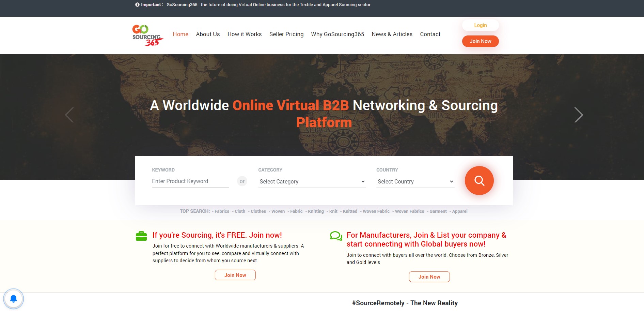The width and height of the screenshot is (644, 311).
Task: Click Join Now under Sourcing is FREE
Action: click(235, 275)
